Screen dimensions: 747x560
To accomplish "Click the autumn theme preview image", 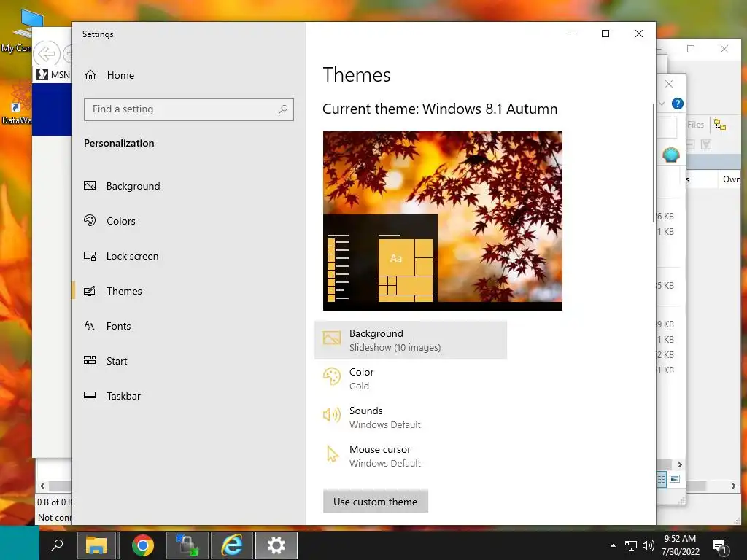I will [443, 221].
